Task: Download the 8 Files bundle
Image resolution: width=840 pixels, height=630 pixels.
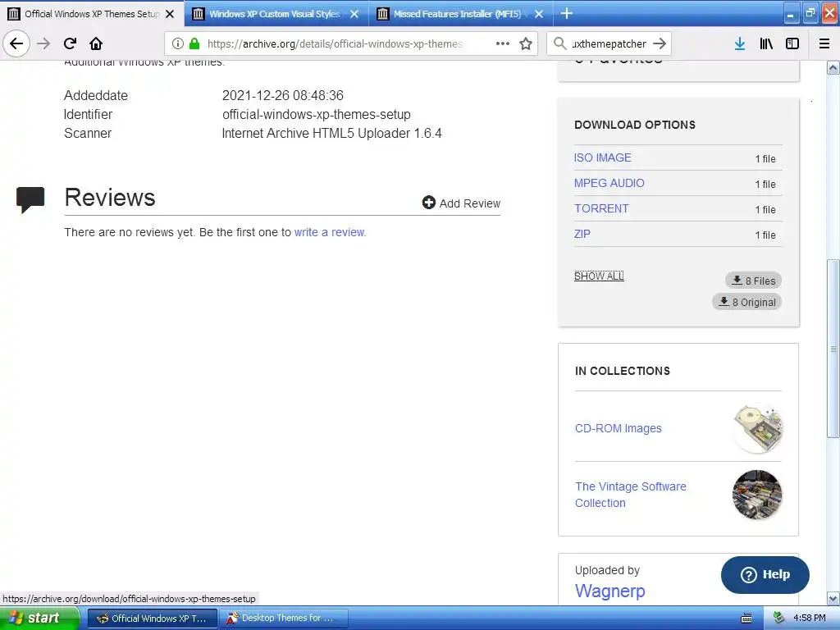Action: [753, 281]
